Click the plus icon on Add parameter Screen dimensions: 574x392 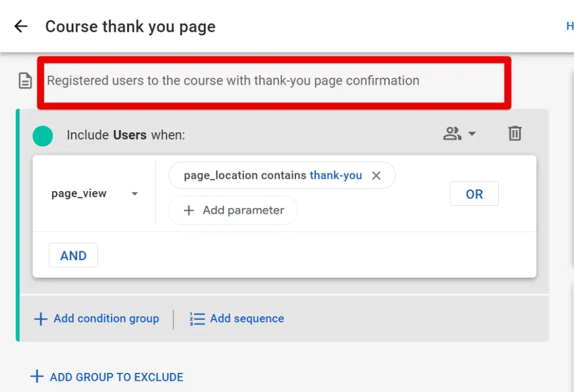tap(188, 210)
